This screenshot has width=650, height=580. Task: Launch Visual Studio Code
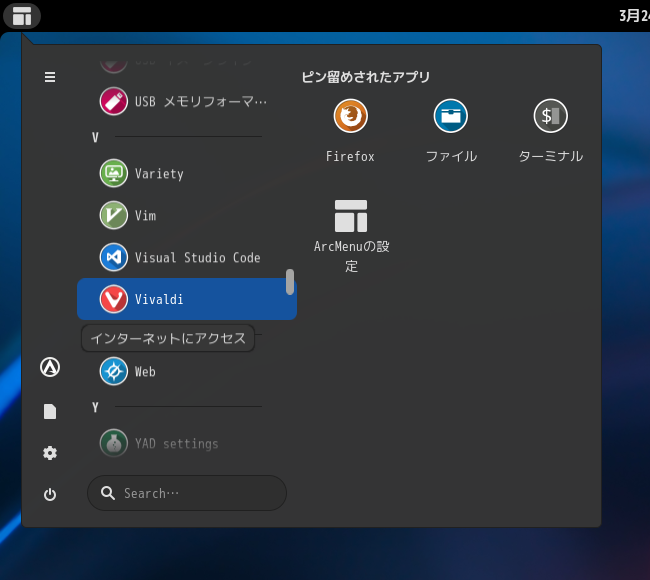tap(187, 257)
